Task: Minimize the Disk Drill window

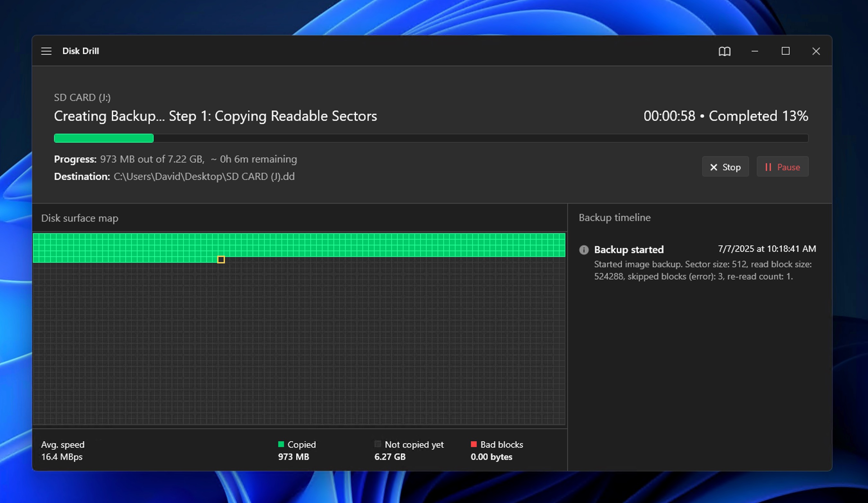Action: click(x=755, y=51)
